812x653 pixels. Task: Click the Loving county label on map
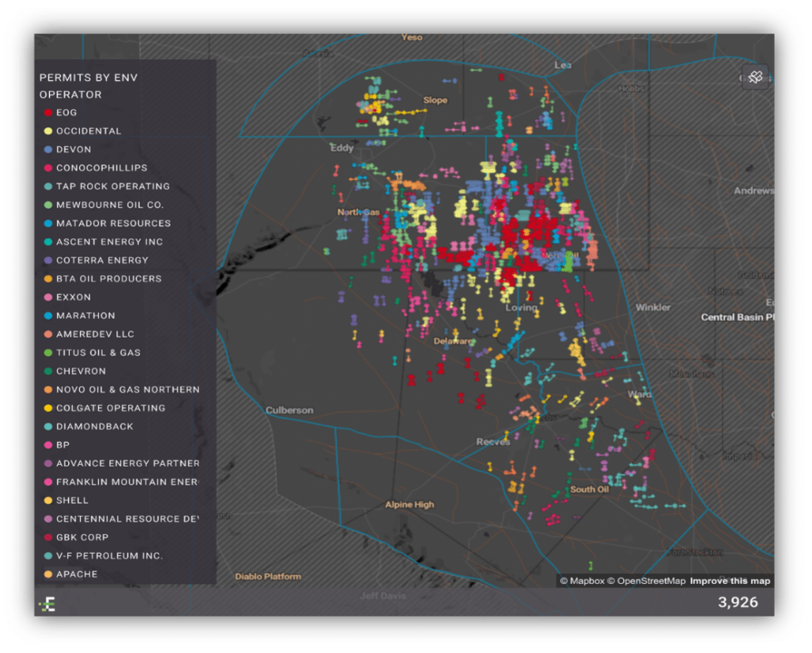(521, 308)
